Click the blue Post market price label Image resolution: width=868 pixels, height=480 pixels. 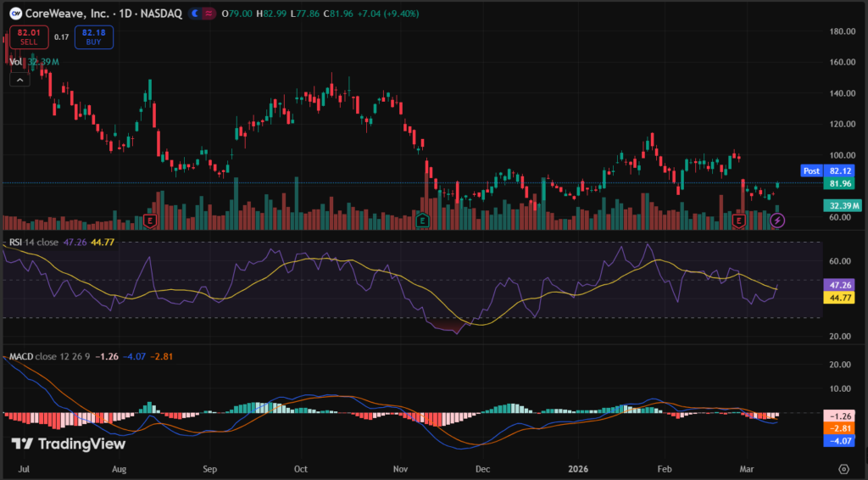[811, 170]
